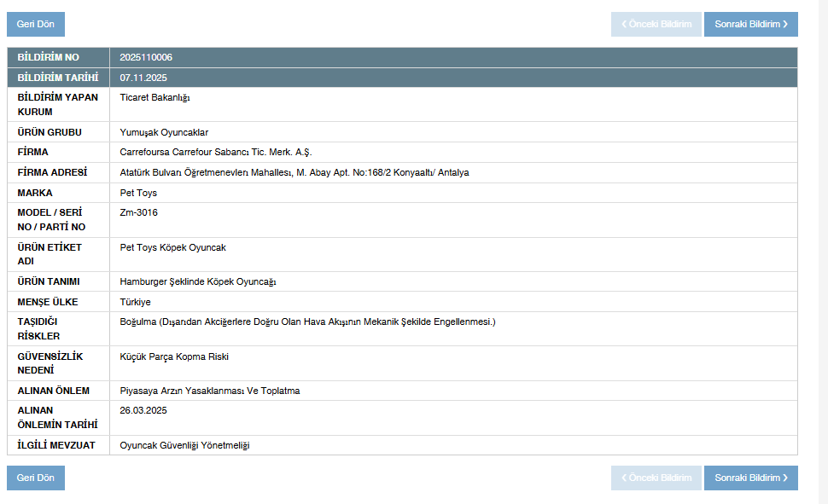Click the Yumuşak Oyuncaklar product group text
This screenshot has width=828, height=504.
[164, 132]
